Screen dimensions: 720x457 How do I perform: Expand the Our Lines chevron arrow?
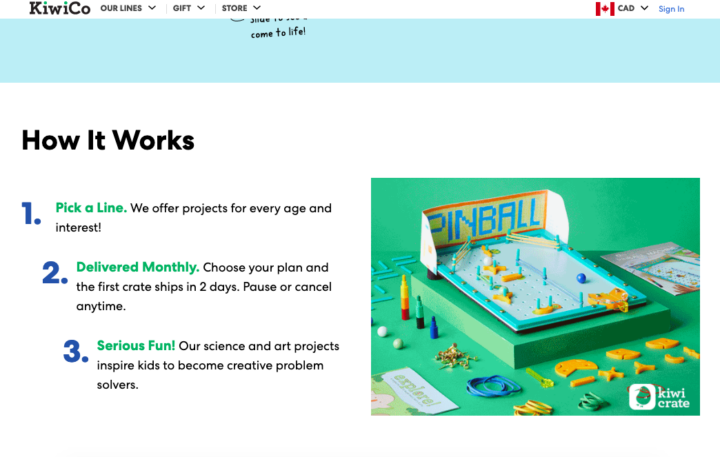tap(152, 8)
